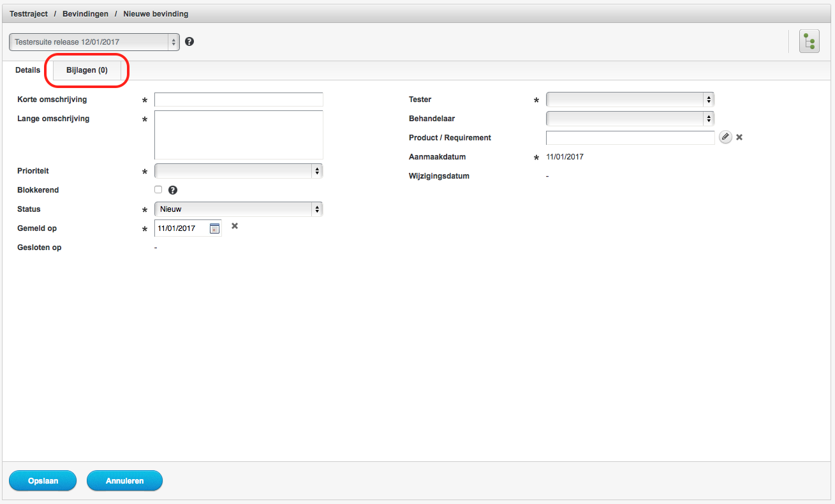Click the Gesloten op label
Viewport: 835px width, 504px height.
point(40,248)
